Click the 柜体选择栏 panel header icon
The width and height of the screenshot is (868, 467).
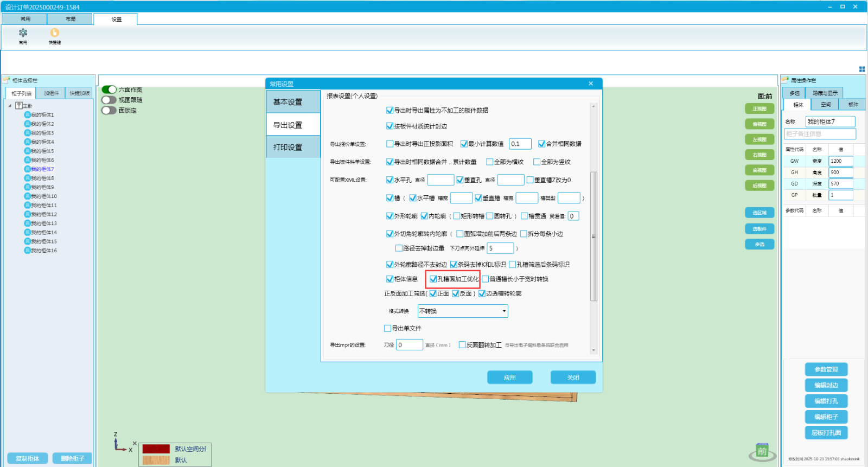[x=7, y=80]
